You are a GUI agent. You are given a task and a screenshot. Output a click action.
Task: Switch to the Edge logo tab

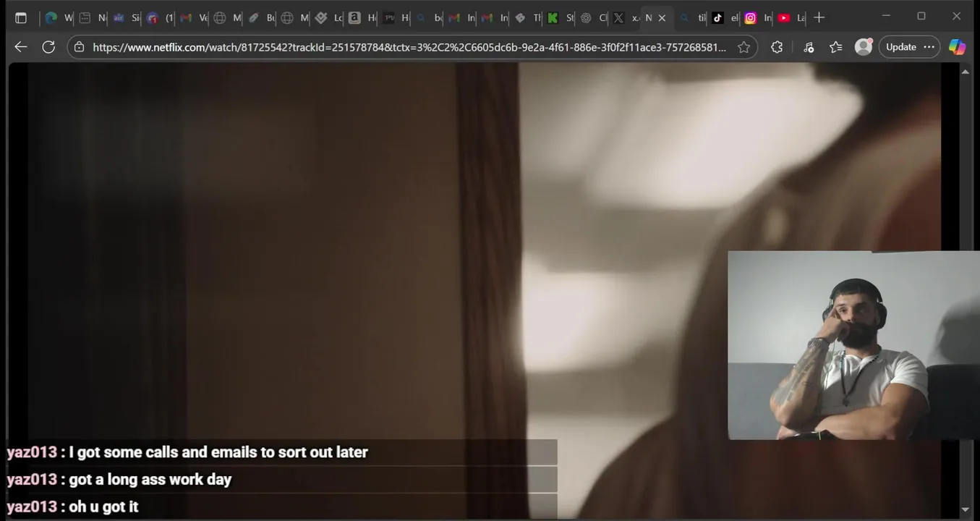point(57,18)
